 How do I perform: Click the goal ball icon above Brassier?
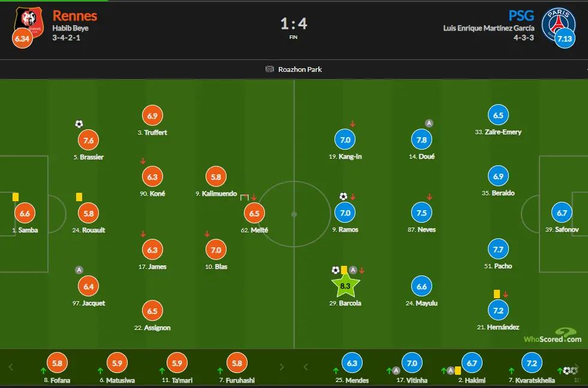point(79,124)
